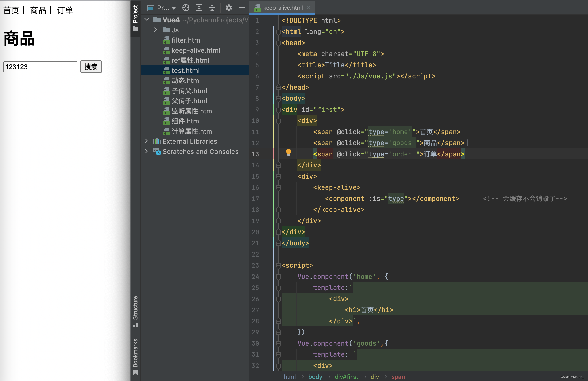Close the keep-alive.html editor tab
Viewport: 588px width, 381px height.
pyautogui.click(x=308, y=8)
